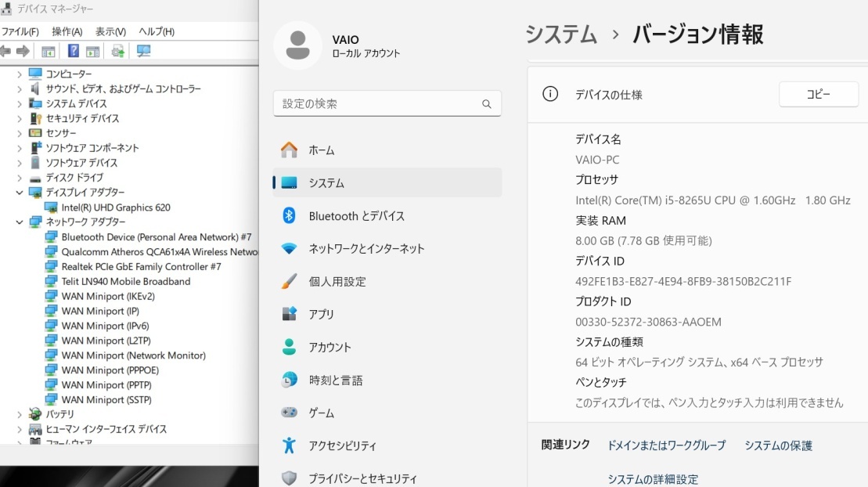Click Forward arrow in Device Manager toolbar
The height and width of the screenshot is (487, 868).
coord(23,52)
